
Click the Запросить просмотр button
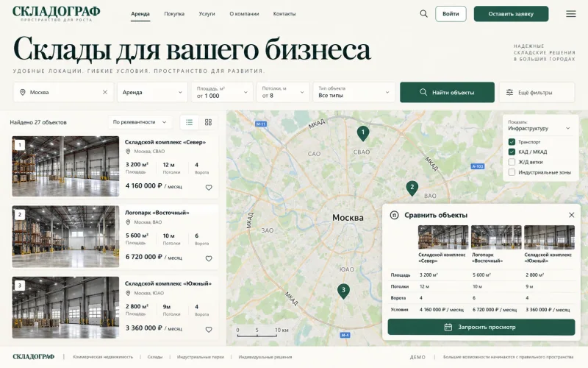[481, 327]
